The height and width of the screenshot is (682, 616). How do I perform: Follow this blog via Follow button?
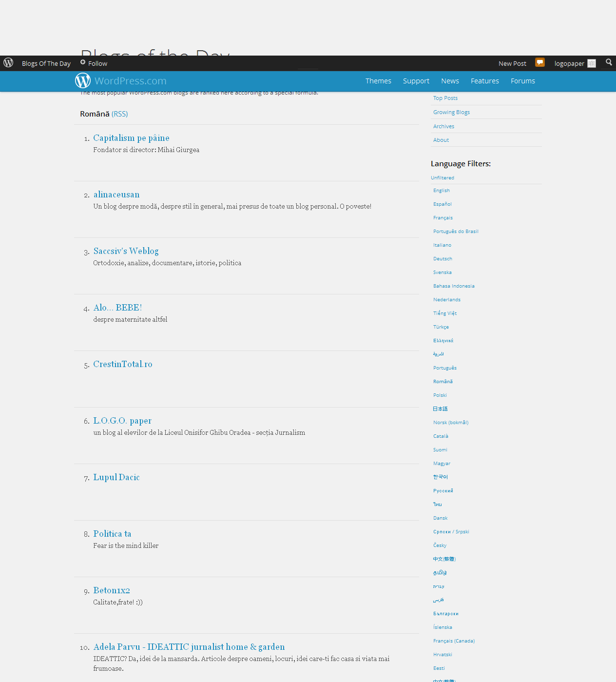[94, 63]
